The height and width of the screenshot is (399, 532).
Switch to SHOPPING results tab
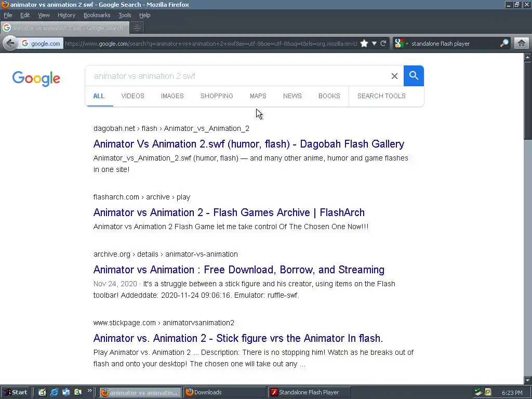[x=217, y=96]
